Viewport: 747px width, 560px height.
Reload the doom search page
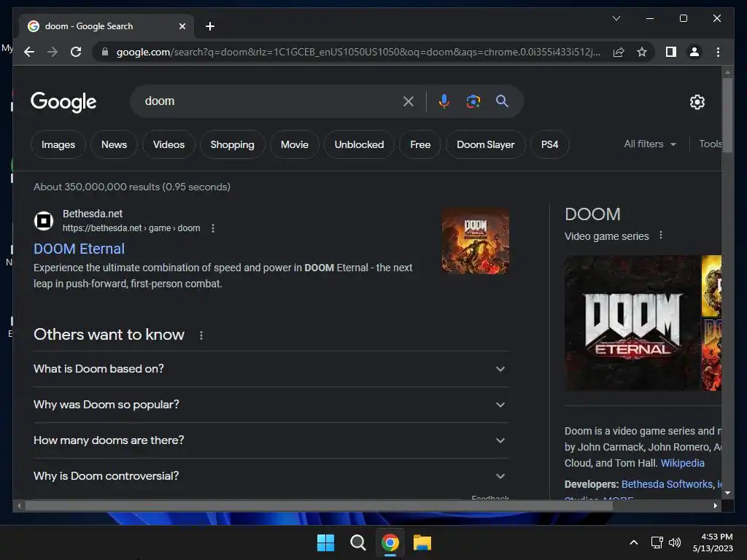pyautogui.click(x=76, y=52)
